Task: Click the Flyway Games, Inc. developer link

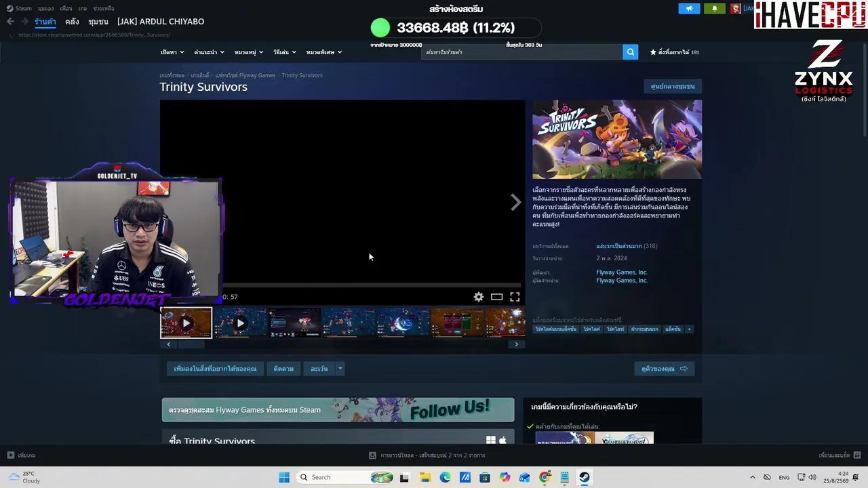Action: pyautogui.click(x=622, y=272)
